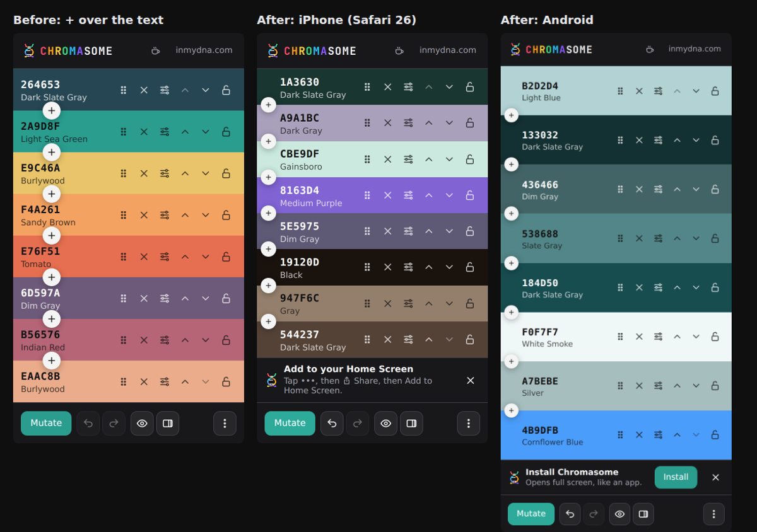Move F0F7F7 row up with chevron
Screen dimensions: 757x532
tap(677, 337)
